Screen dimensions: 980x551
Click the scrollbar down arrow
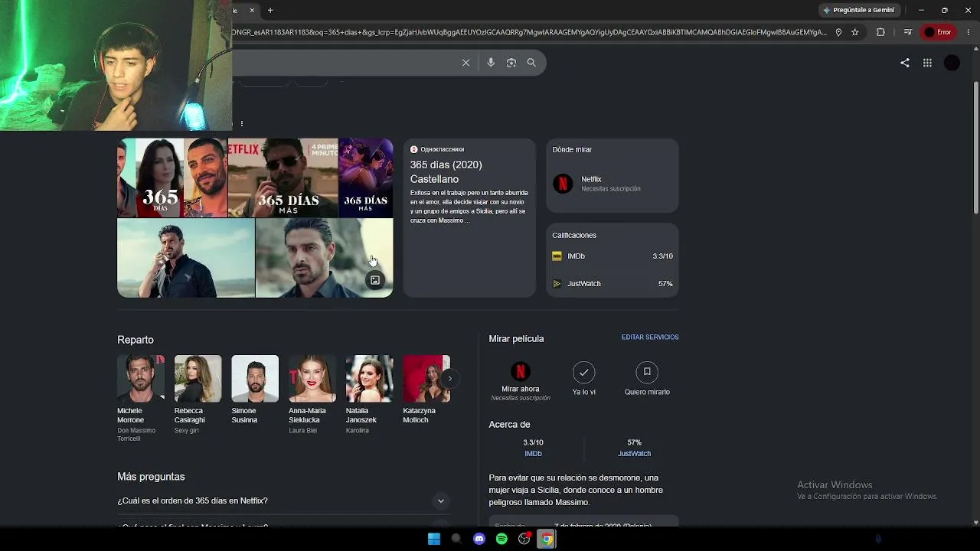point(975,523)
